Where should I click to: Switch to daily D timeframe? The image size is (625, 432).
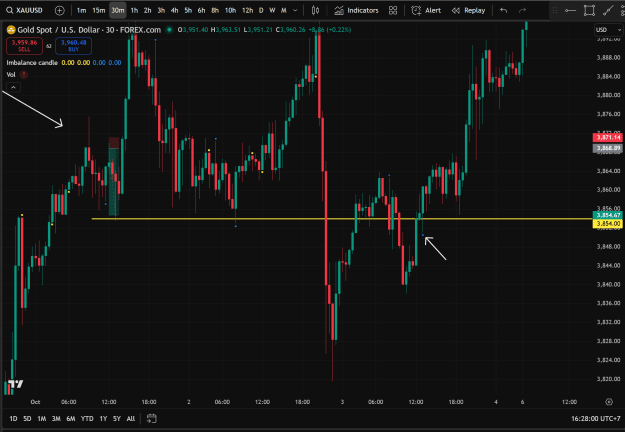[x=261, y=10]
